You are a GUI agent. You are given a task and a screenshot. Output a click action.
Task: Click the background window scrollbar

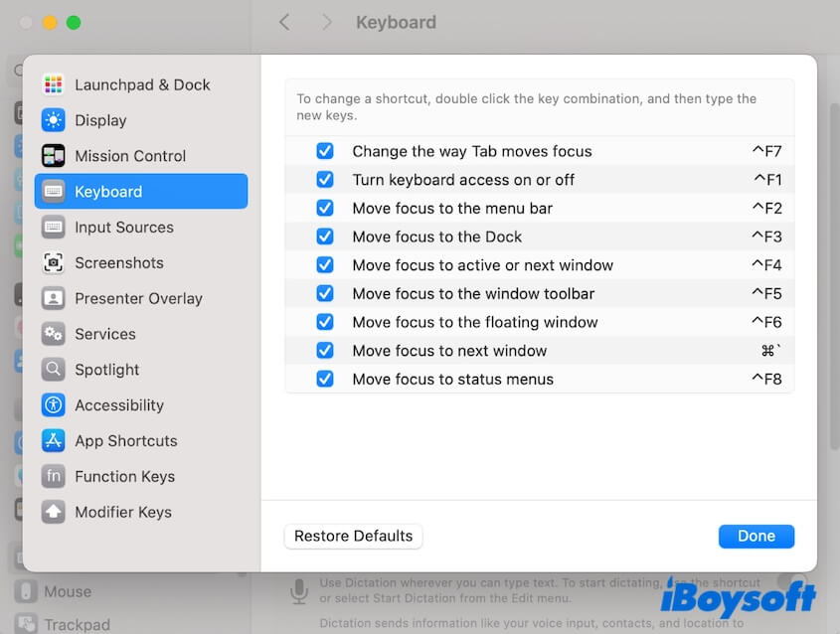(834, 276)
